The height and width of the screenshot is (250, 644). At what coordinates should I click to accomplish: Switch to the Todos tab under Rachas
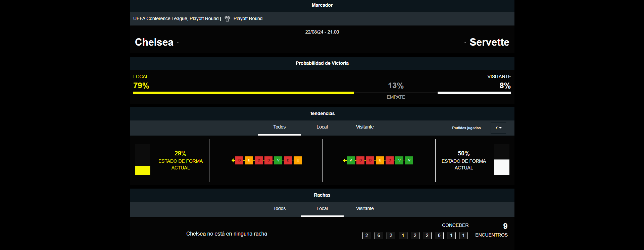coord(279,209)
